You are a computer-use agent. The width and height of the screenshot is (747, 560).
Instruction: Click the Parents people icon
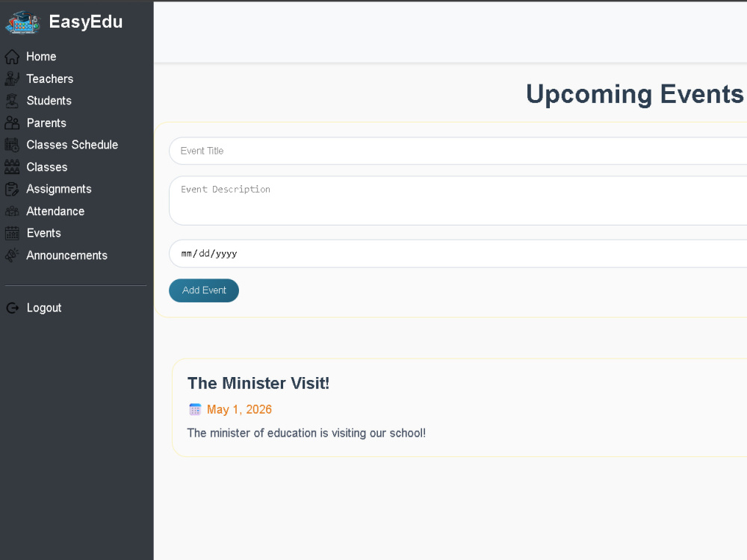click(x=12, y=123)
